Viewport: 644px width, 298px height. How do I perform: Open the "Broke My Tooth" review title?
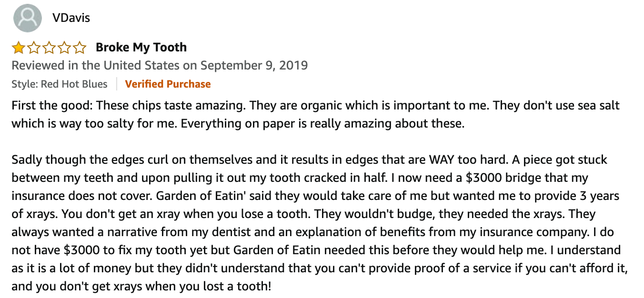141,47
